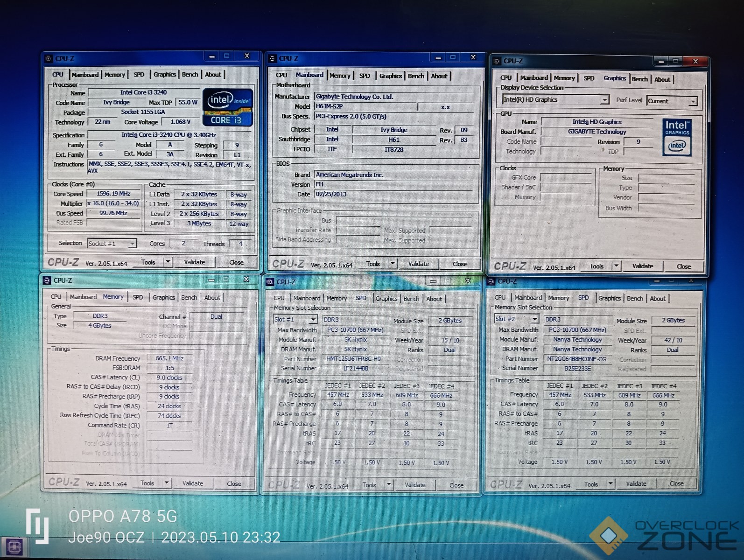This screenshot has width=744, height=560.
Task: Expand the Slot #1 memory slot dropdown
Action: click(313, 320)
